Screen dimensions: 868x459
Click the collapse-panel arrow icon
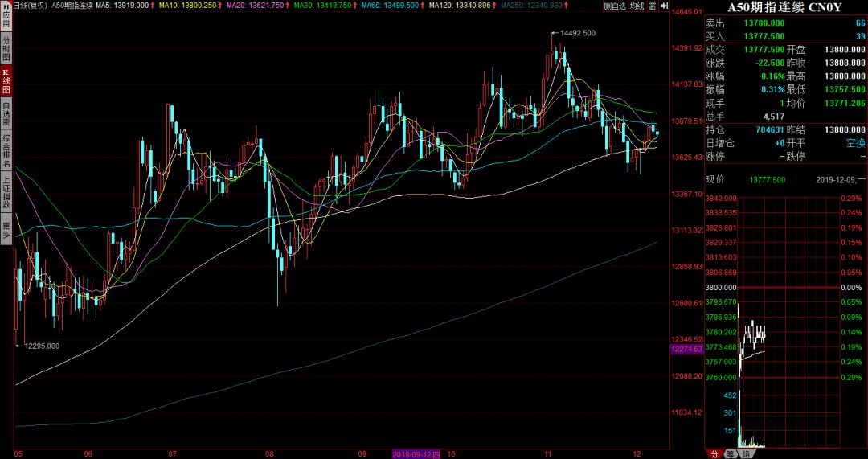pos(664,5)
